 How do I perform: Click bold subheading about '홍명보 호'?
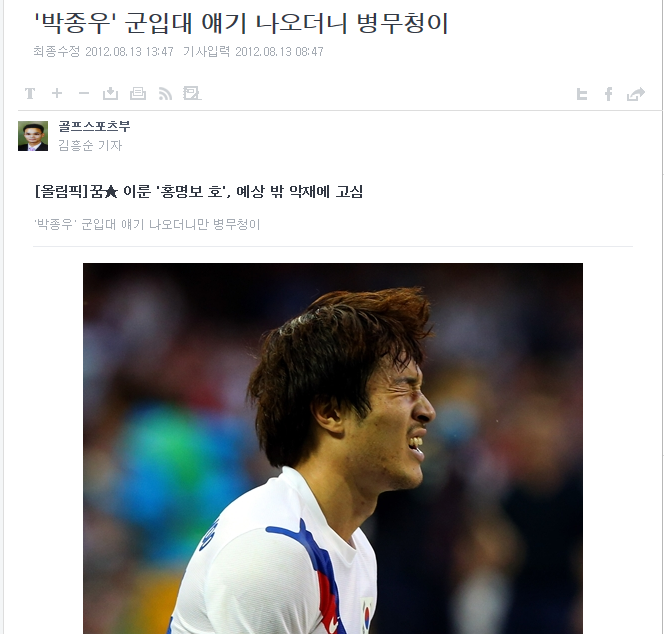(199, 192)
